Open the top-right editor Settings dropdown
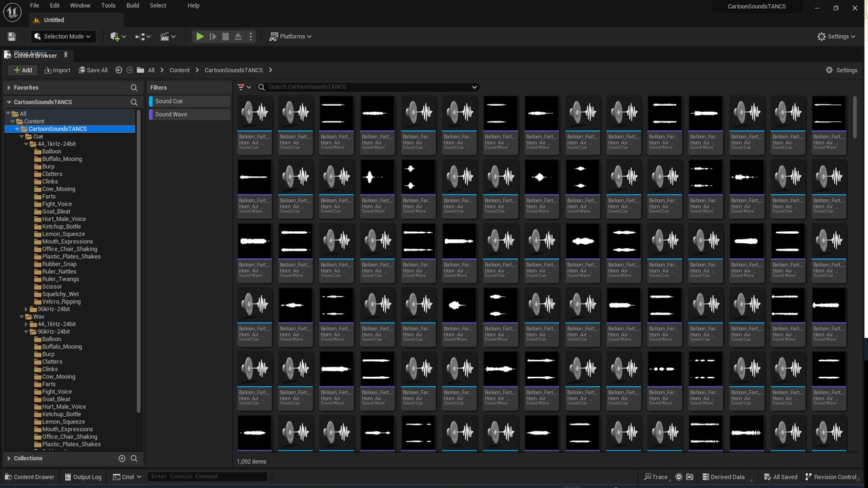Viewport: 868px width, 488px height. (837, 37)
